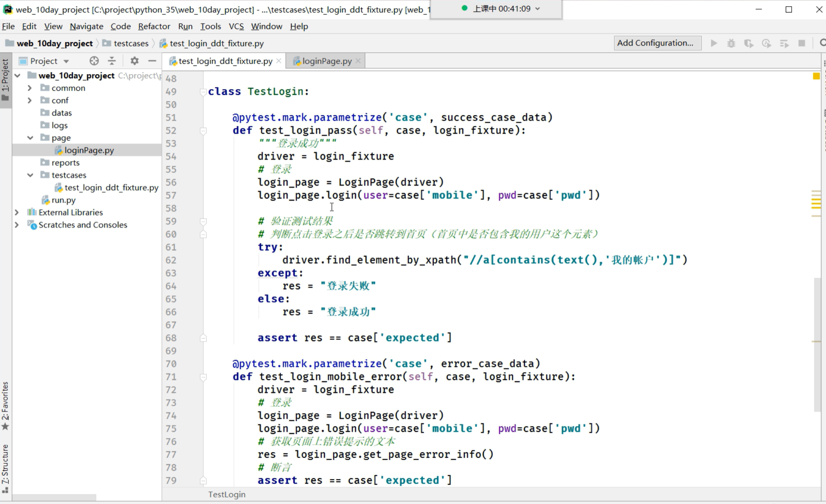Expand the common folder in tree
This screenshot has width=826, height=504.
tap(30, 88)
